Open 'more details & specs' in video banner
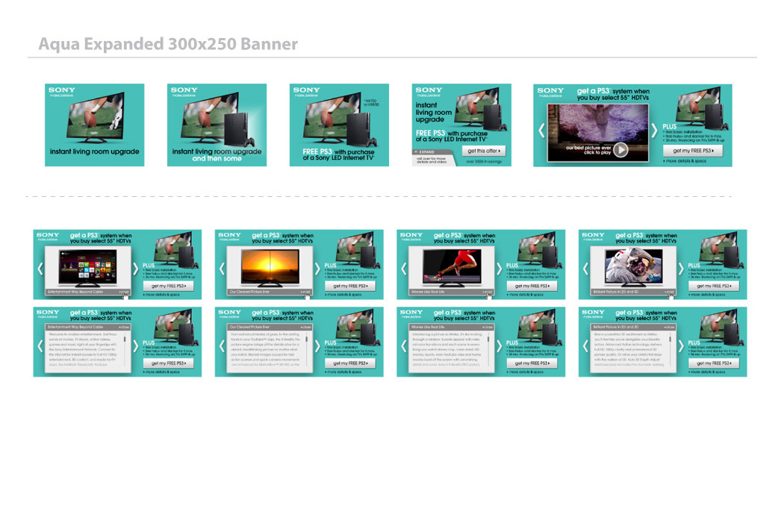784x532 pixels. 685,161
